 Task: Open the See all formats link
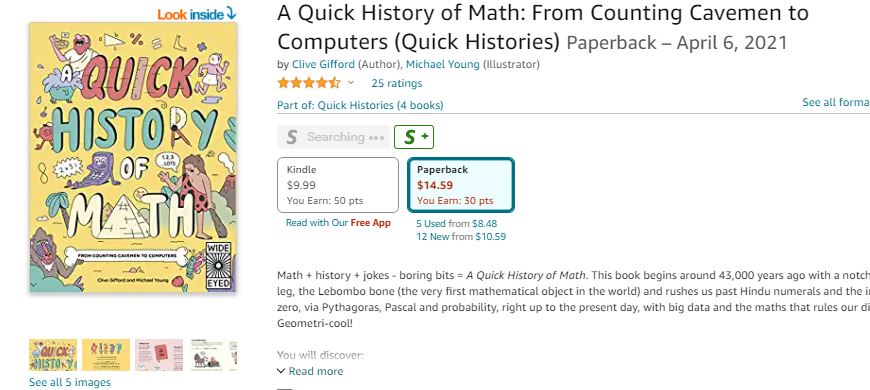point(836,102)
